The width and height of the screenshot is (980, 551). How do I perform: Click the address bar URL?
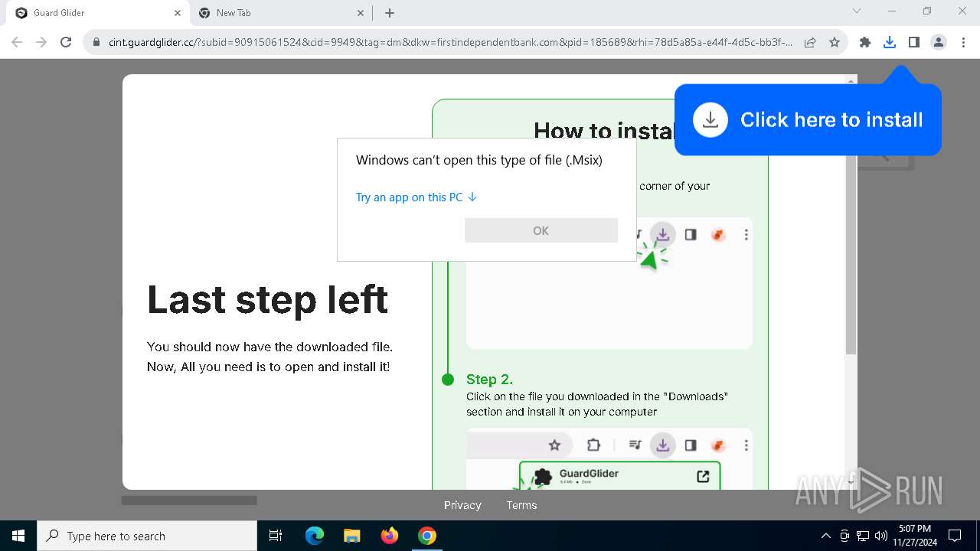click(x=450, y=42)
